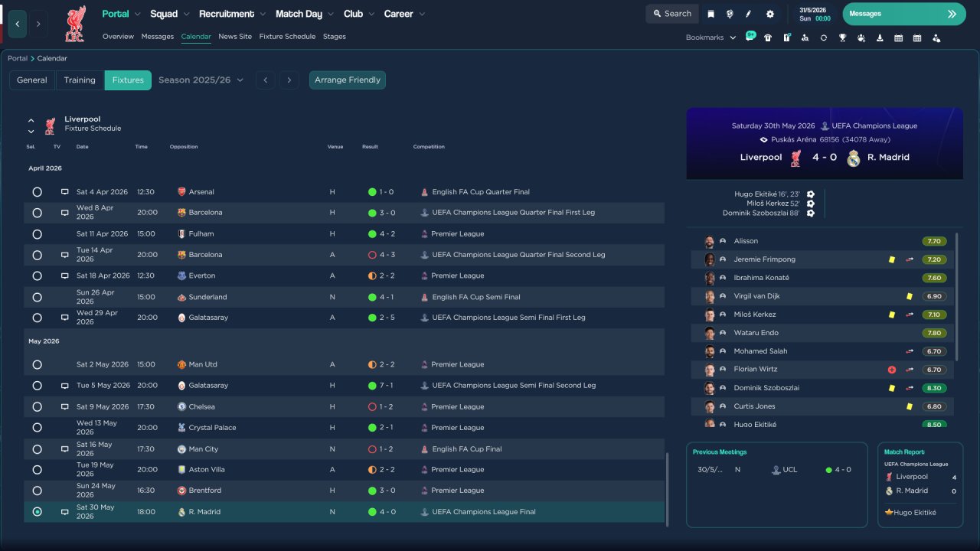Click the green Messages continue button
The image size is (980, 551).
(904, 14)
